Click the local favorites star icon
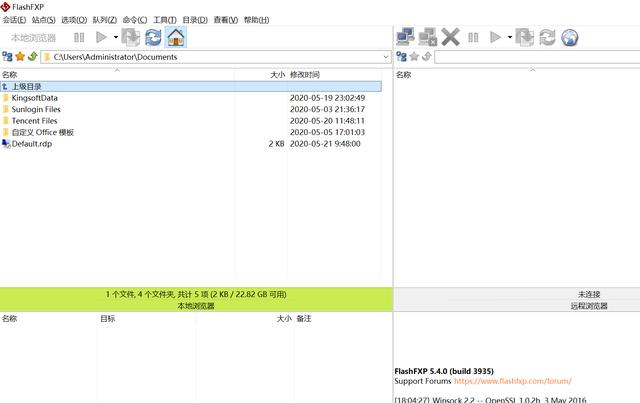The width and height of the screenshot is (640, 403). click(x=20, y=57)
